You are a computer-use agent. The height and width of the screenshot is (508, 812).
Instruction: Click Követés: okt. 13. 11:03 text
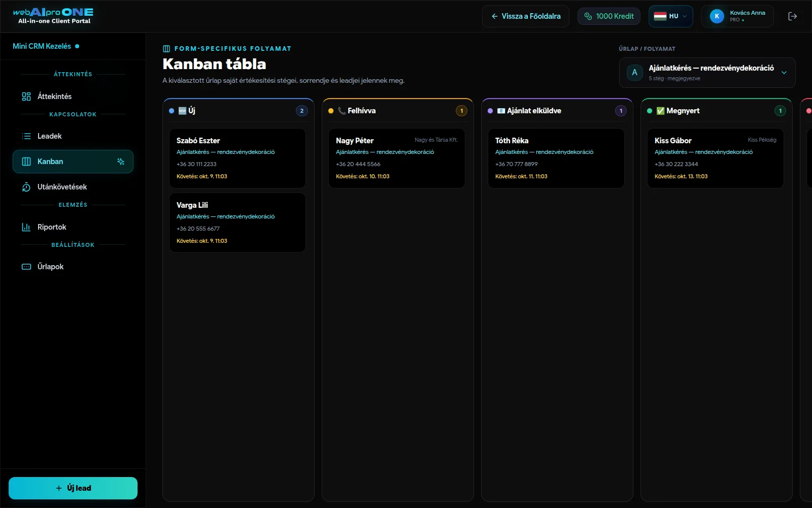pos(681,176)
